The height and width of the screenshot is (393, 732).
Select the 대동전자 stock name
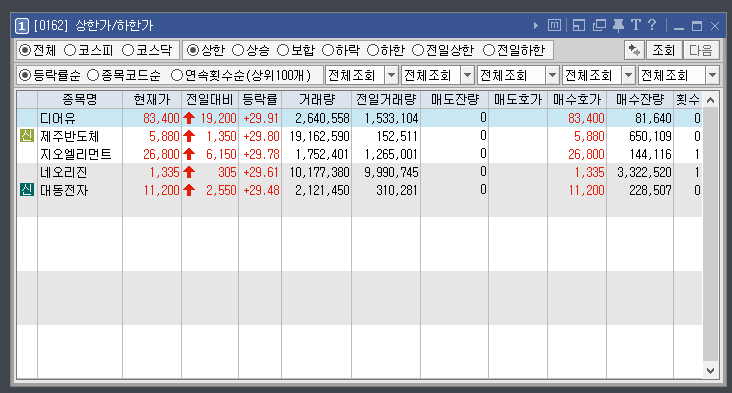64,190
